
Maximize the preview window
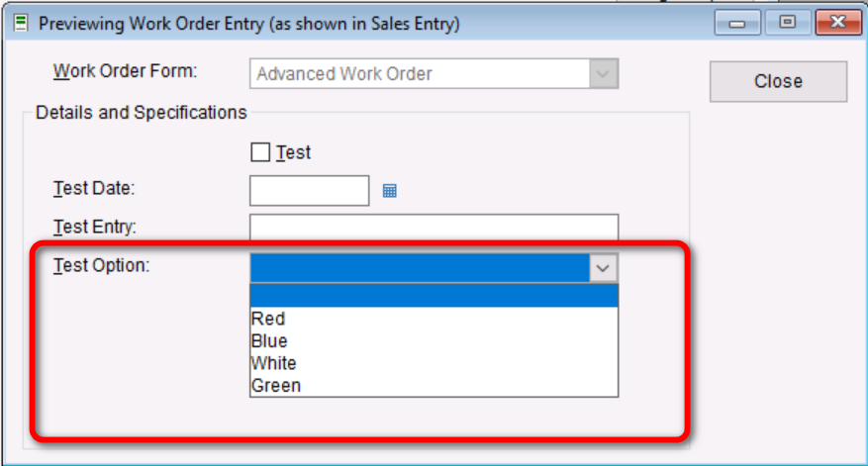click(789, 23)
